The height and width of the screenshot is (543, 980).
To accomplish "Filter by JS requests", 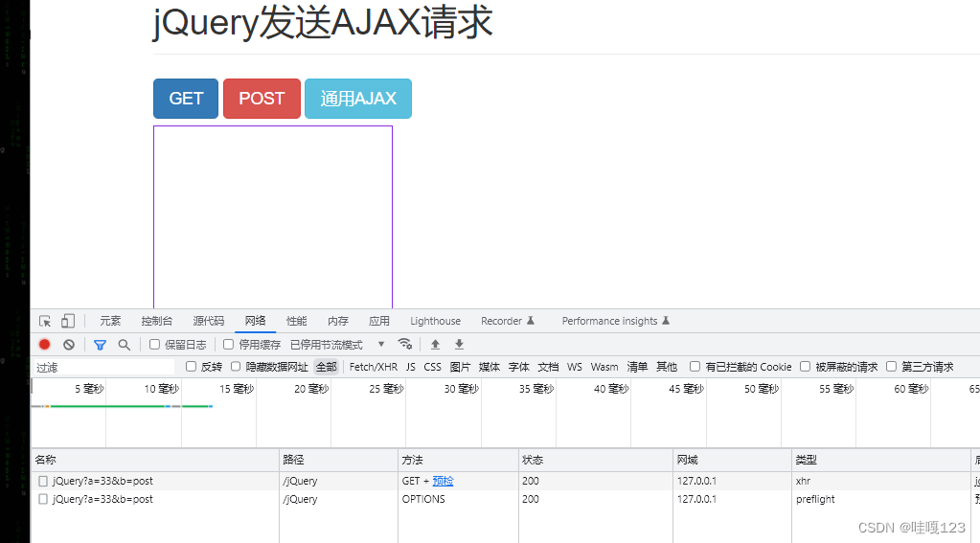I will pyautogui.click(x=411, y=367).
